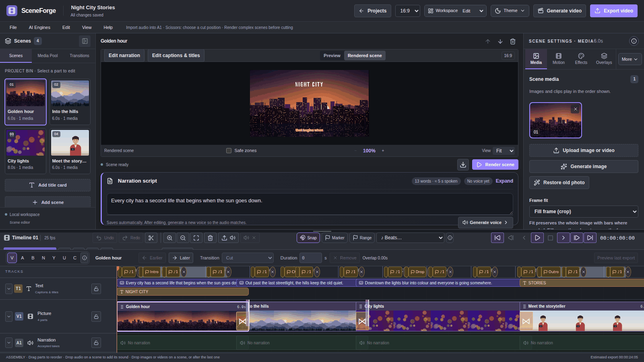Delete the Golden hour scene via trash icon
The height and width of the screenshot is (362, 644).
(x=513, y=41)
